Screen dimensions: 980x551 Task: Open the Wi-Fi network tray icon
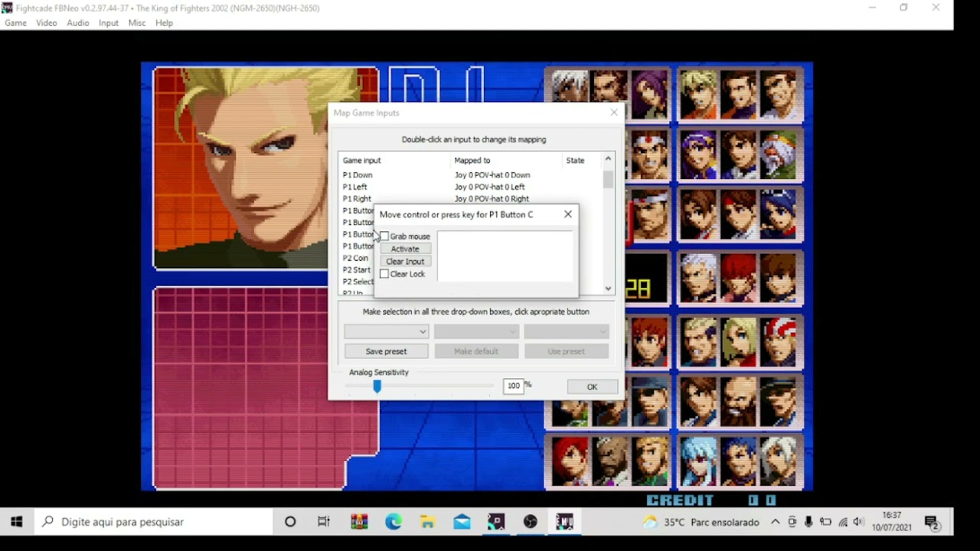coord(843,522)
